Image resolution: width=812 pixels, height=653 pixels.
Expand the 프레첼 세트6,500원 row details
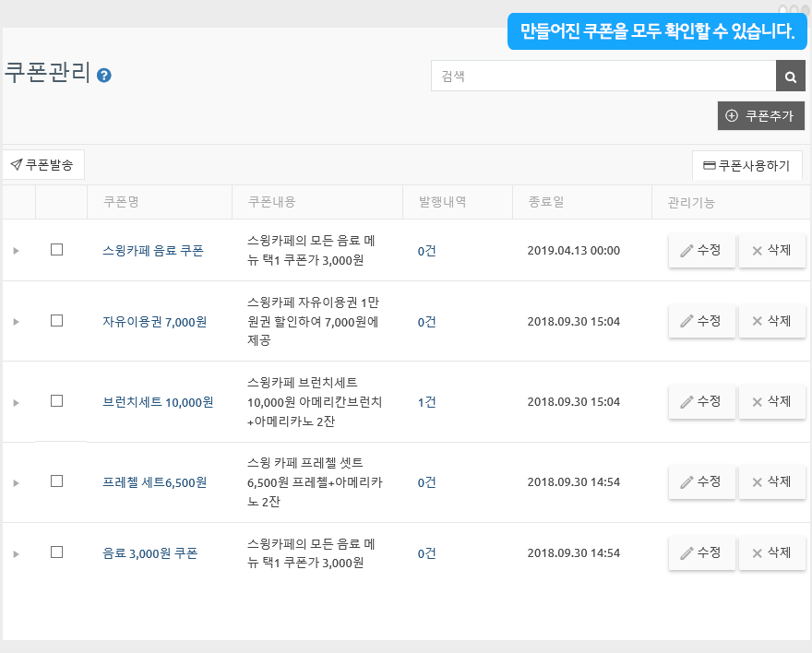[17, 482]
